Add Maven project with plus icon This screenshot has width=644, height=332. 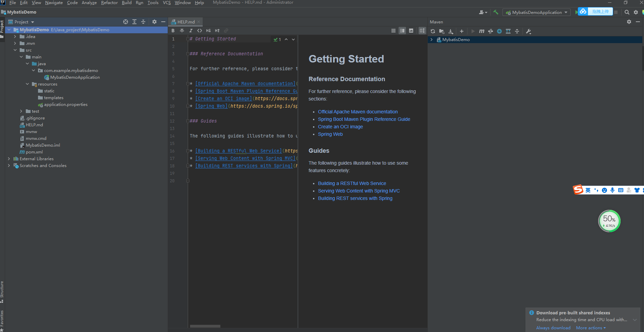tap(462, 31)
